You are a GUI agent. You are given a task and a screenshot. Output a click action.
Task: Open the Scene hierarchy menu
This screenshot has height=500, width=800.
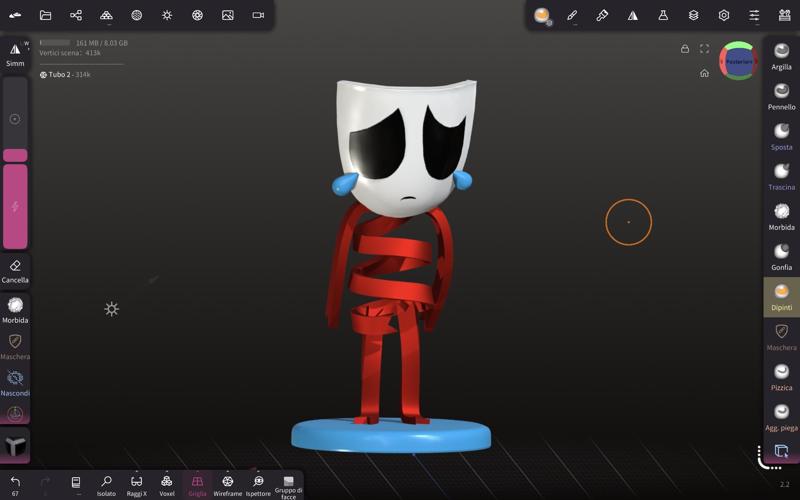tap(76, 15)
